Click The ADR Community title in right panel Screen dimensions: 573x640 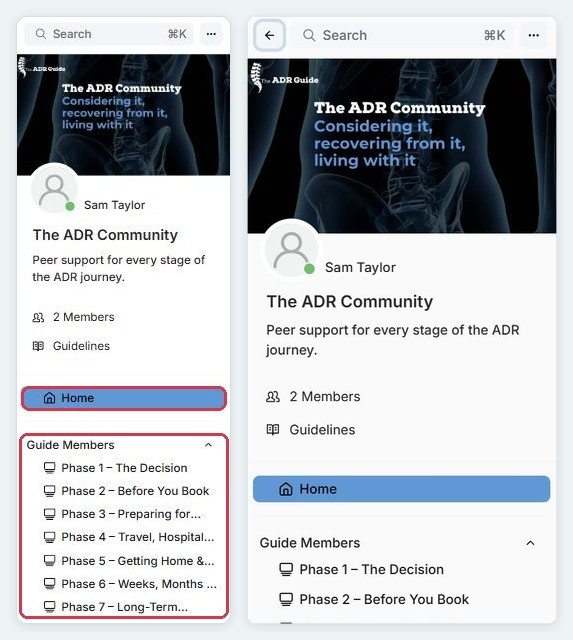tap(350, 302)
